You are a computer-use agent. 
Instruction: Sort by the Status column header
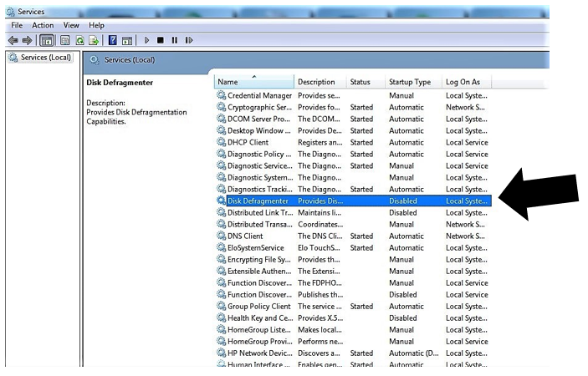360,82
